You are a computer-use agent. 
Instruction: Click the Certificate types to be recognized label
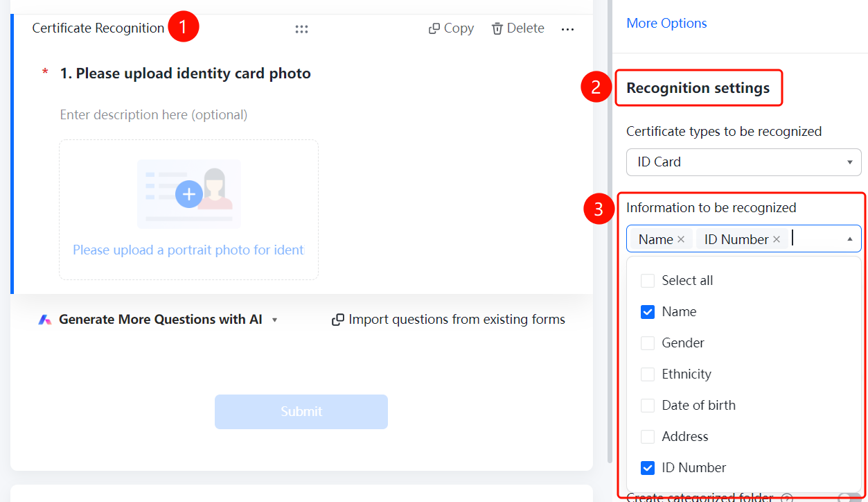[x=724, y=132]
